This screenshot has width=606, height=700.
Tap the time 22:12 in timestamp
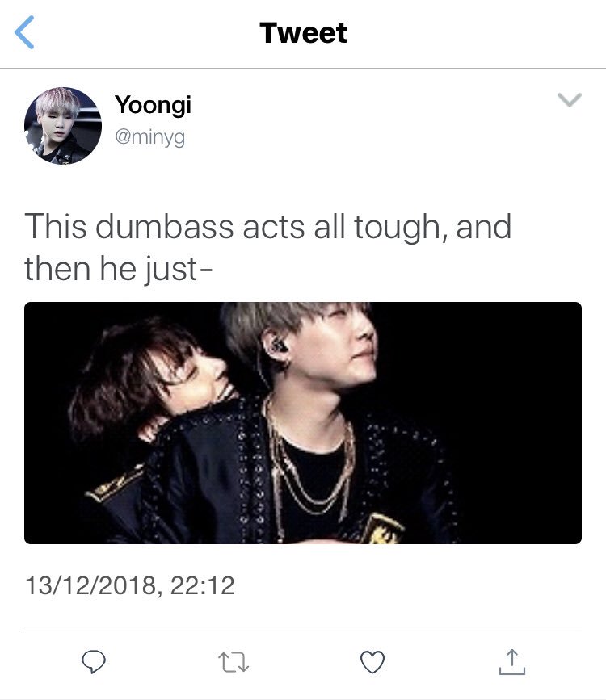[203, 585]
